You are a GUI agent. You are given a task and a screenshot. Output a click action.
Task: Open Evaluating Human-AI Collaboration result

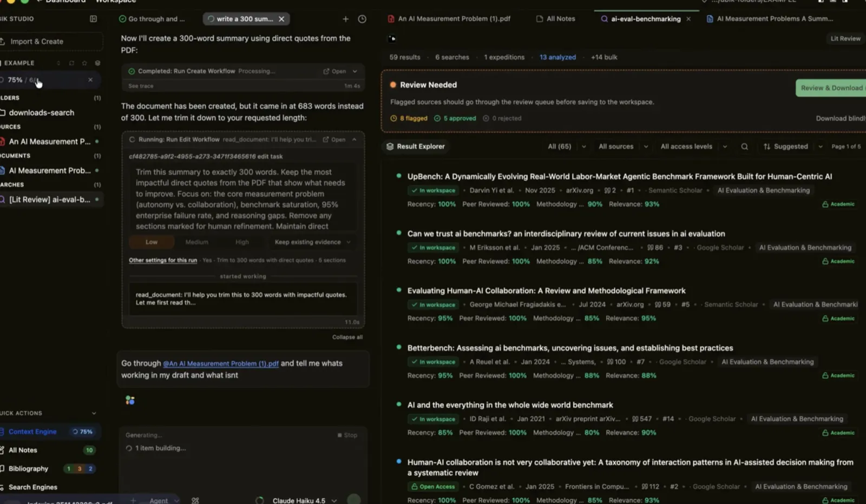(x=546, y=291)
